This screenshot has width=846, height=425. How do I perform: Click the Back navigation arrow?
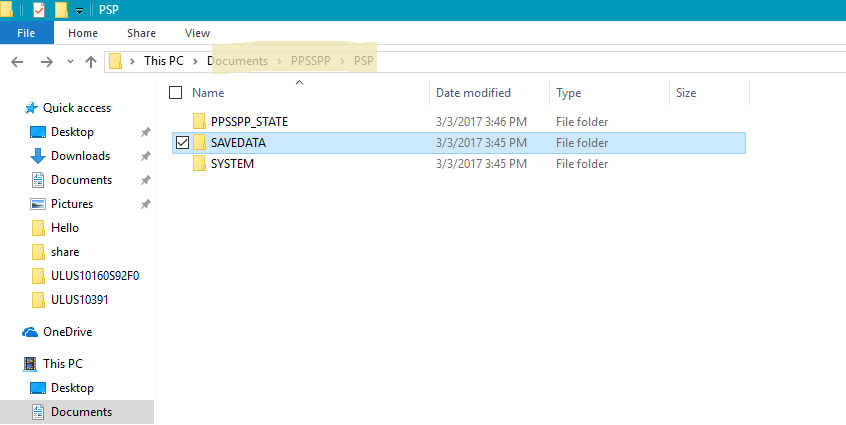click(18, 61)
